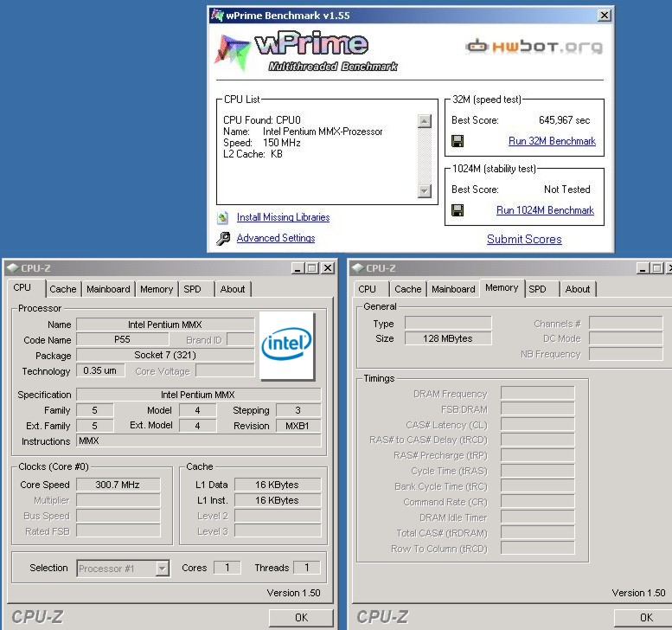Run the 32M Benchmark
Viewport: 672px width, 630px height.
point(552,141)
